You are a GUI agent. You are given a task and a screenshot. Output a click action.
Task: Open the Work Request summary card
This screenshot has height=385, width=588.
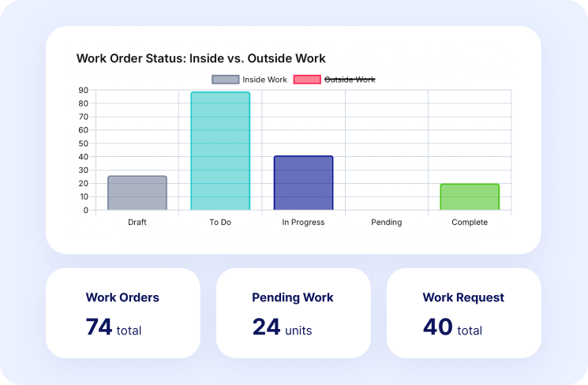(x=463, y=313)
